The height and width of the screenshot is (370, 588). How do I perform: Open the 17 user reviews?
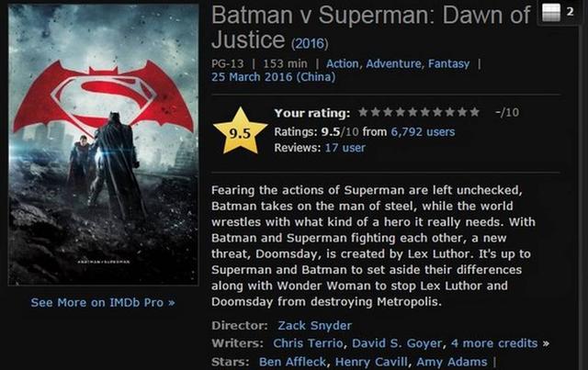click(345, 148)
